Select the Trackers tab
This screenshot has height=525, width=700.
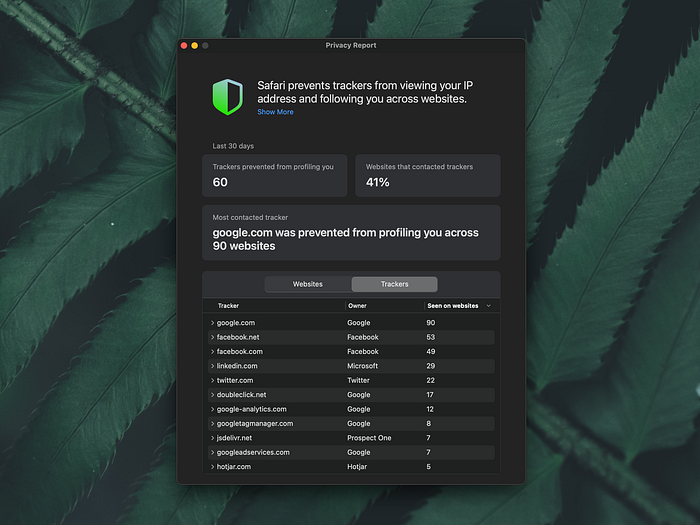pos(394,284)
